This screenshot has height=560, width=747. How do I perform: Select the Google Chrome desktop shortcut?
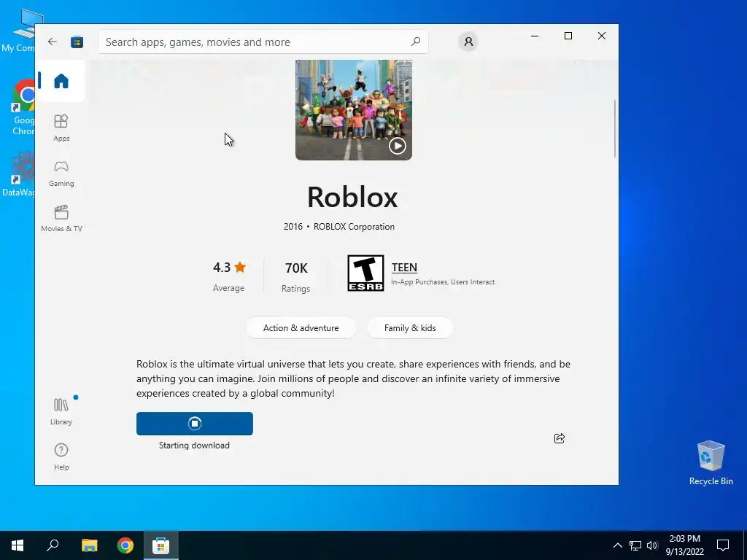21,108
